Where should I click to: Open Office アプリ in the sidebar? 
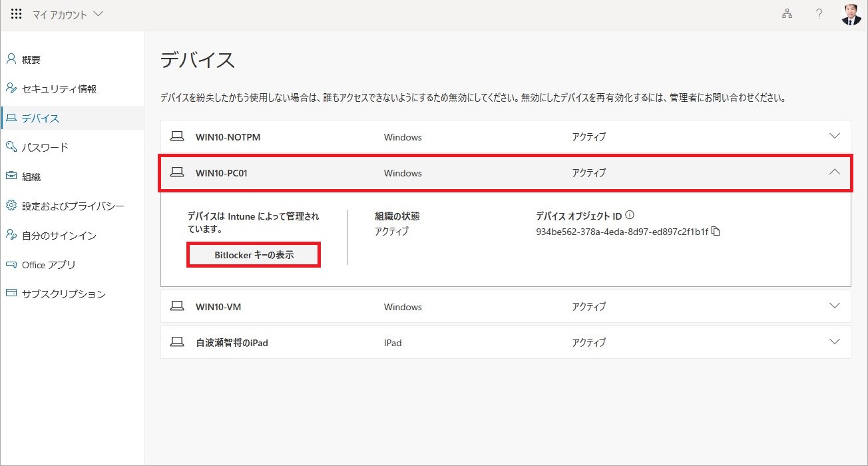pyautogui.click(x=72, y=264)
